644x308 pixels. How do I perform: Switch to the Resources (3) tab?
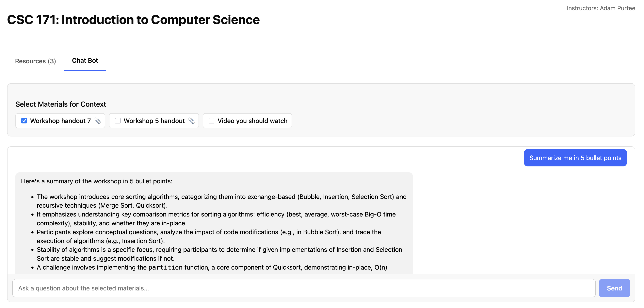(x=36, y=61)
